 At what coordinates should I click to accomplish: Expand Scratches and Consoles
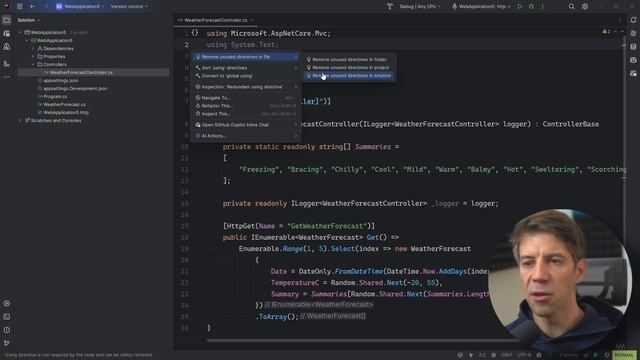pos(20,120)
